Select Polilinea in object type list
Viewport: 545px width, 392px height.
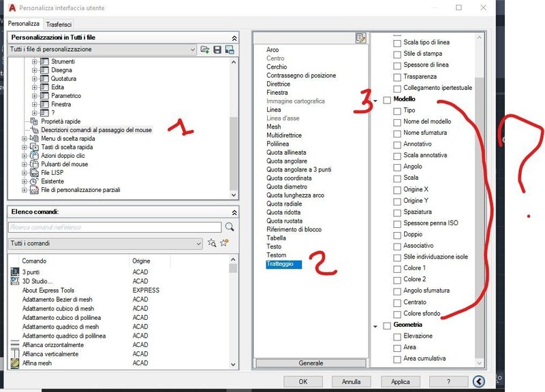(x=277, y=144)
